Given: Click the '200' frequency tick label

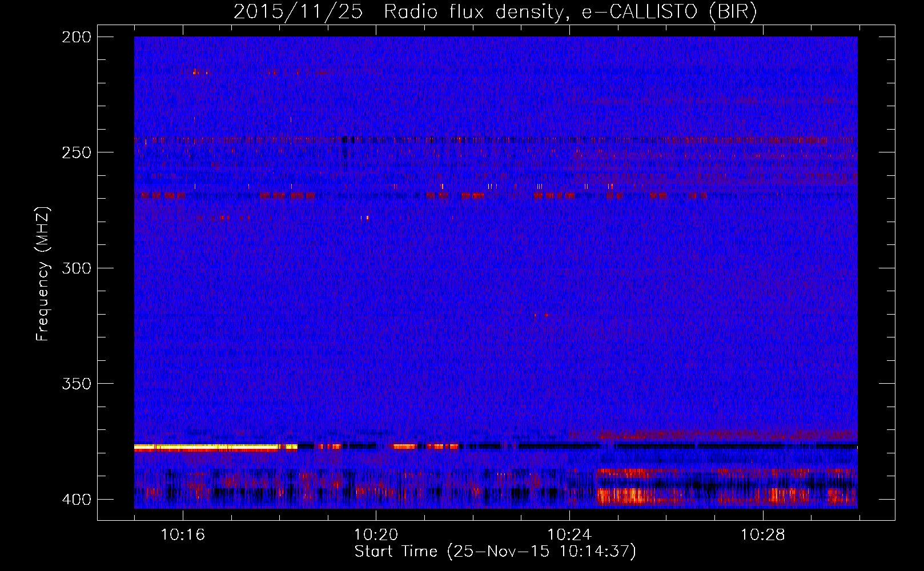Looking at the screenshot, I should (77, 37).
